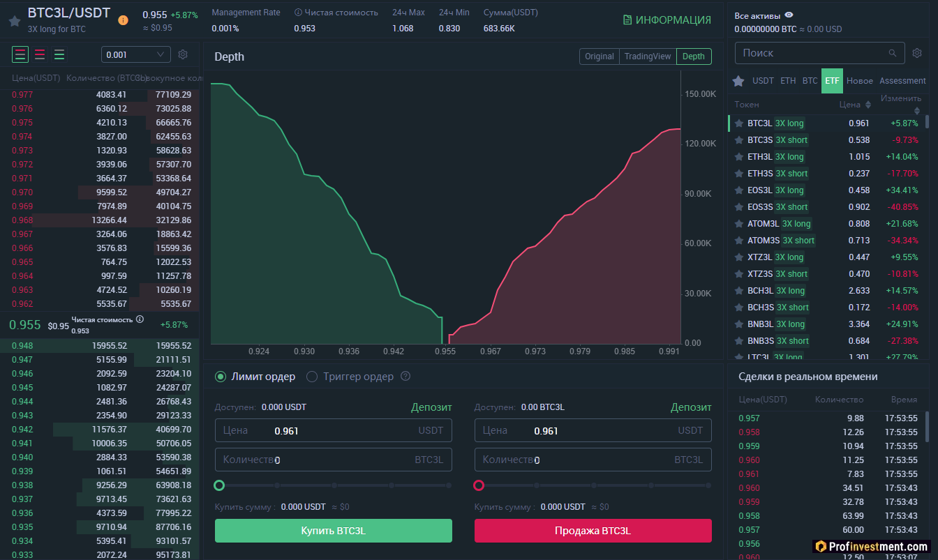Star the BCH3L 3X long row
Image resolution: width=938 pixels, height=560 pixels.
tap(739, 291)
